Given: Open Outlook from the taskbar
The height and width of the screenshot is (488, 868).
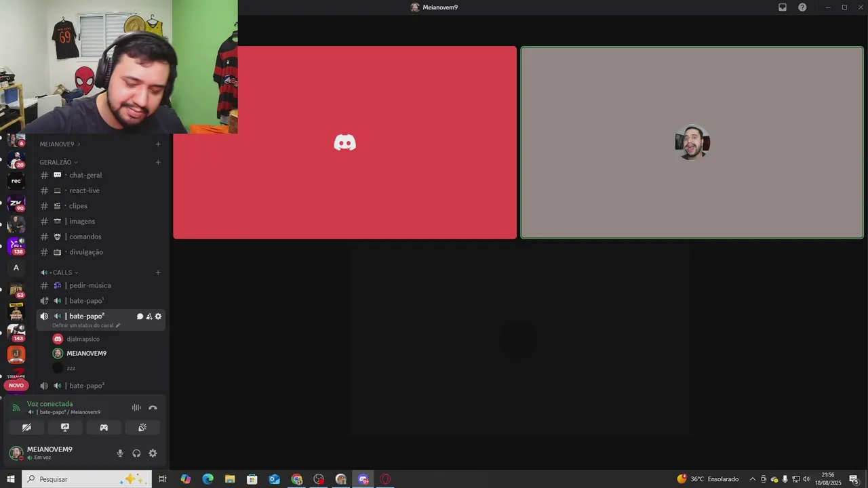Looking at the screenshot, I should coord(274,479).
